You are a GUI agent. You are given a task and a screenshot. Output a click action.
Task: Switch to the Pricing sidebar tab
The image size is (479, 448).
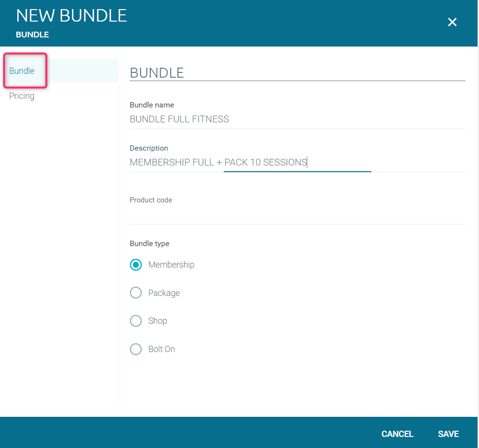(x=22, y=96)
